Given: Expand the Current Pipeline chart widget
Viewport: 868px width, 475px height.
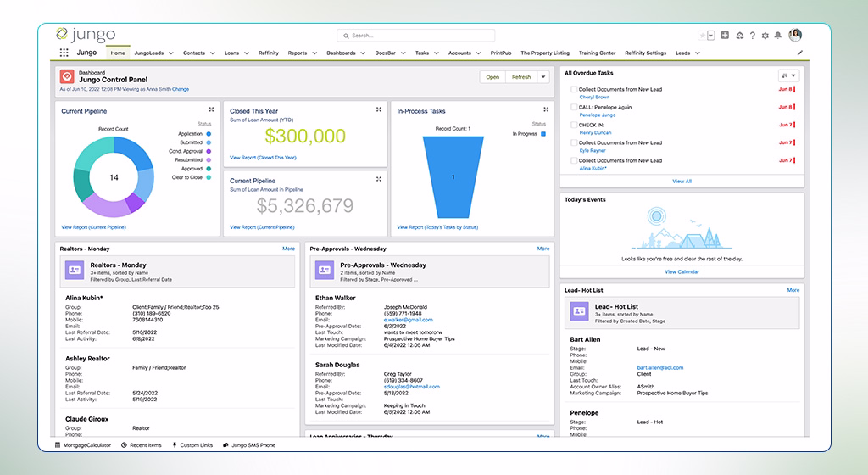Looking at the screenshot, I should click(x=211, y=109).
